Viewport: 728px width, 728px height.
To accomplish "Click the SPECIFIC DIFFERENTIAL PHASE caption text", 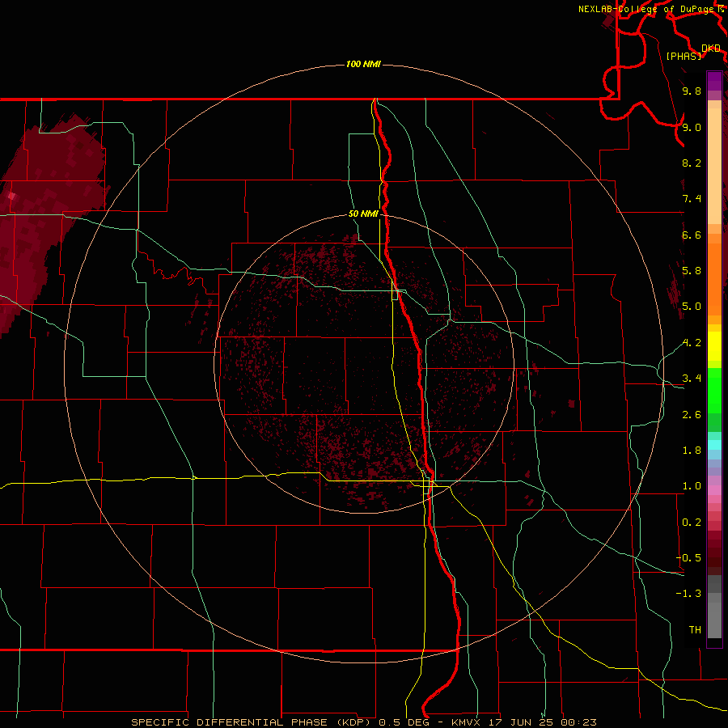I will coord(228,722).
